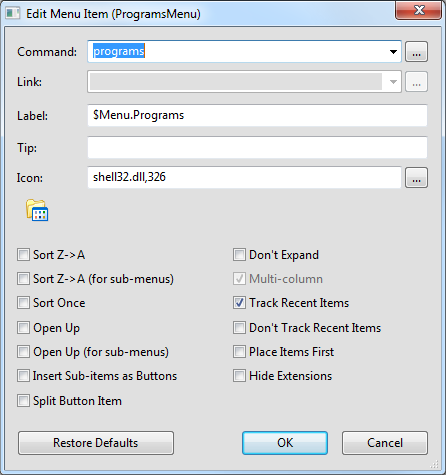Click the resize grip in dialog corner
446x475 pixels.
coord(434,464)
